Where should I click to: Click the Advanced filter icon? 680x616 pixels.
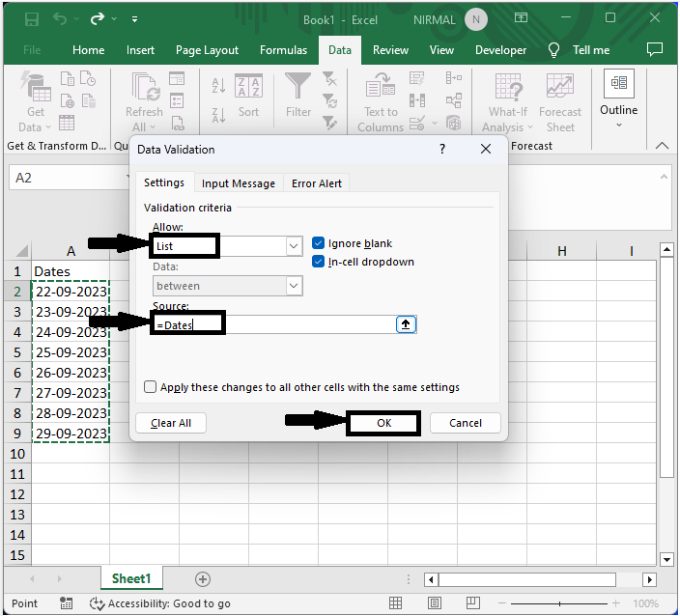click(329, 124)
